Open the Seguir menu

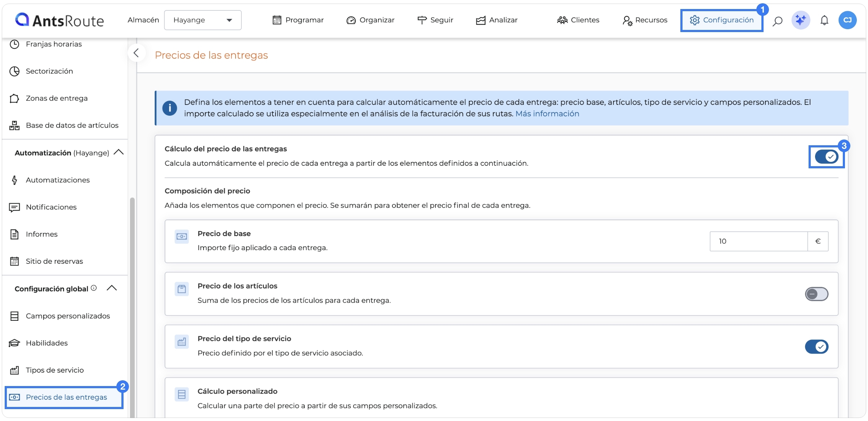(435, 20)
